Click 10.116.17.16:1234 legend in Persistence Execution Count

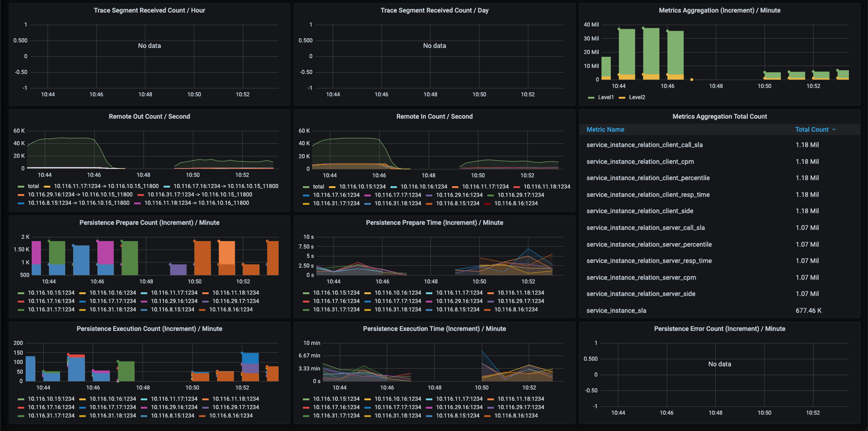(x=51, y=407)
